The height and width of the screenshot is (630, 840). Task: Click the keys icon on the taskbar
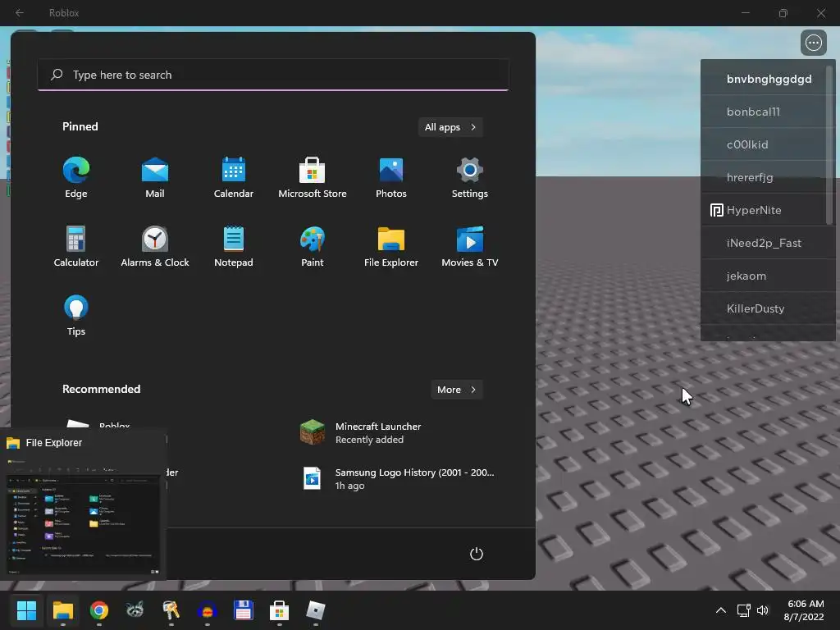[x=171, y=610]
